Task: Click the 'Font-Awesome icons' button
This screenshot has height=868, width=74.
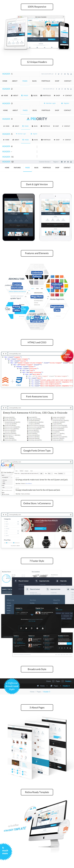Action: point(37,397)
